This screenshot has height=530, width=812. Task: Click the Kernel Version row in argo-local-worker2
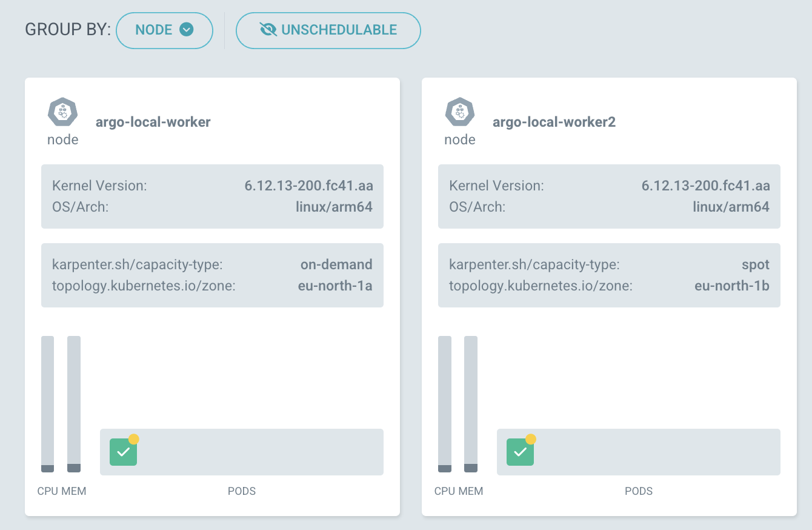pyautogui.click(x=609, y=186)
